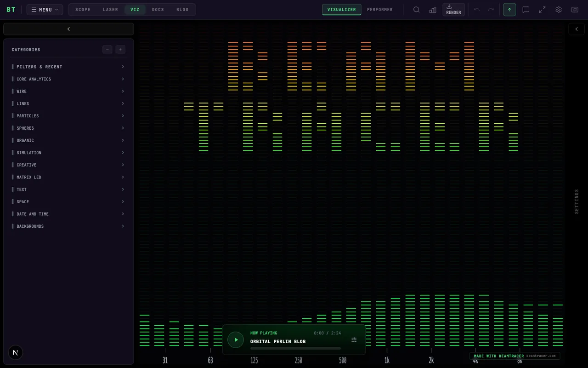Expand the Lines category

click(x=68, y=103)
